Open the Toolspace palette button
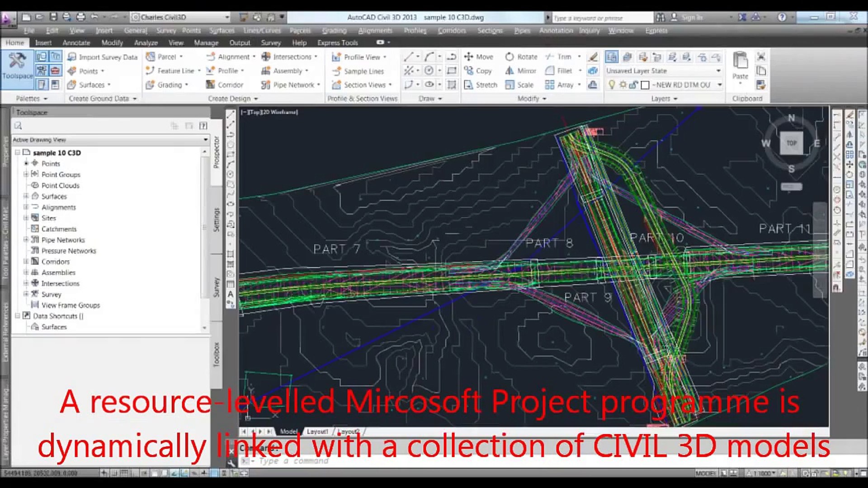 click(x=17, y=66)
